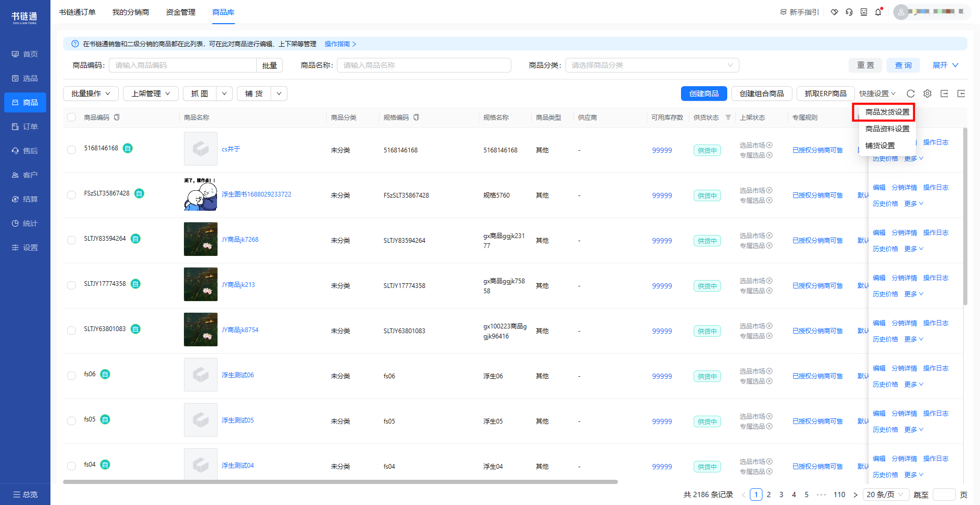980x505 pixels.
Task: Open the 首页 home sidebar item
Action: tap(25, 54)
